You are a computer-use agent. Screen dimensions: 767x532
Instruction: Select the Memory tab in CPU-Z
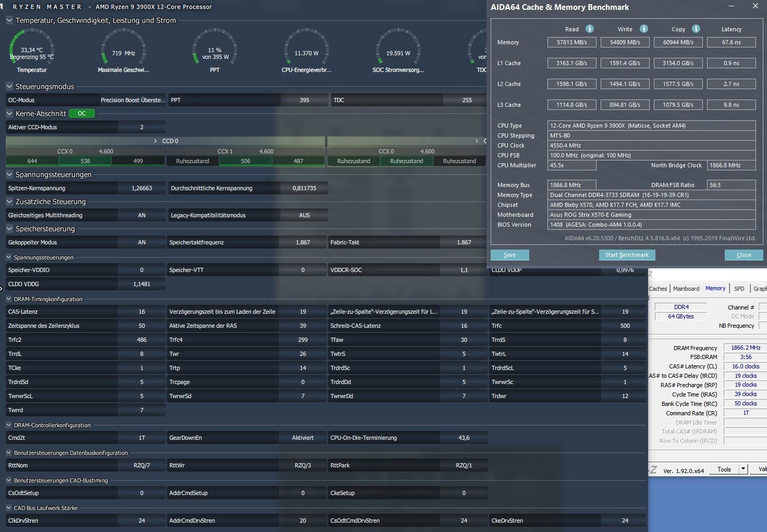coord(715,288)
